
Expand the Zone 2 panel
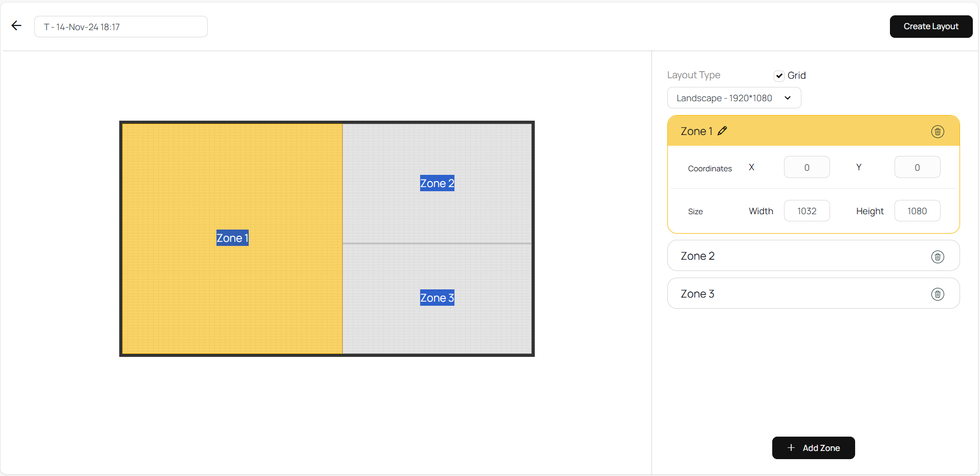point(798,256)
